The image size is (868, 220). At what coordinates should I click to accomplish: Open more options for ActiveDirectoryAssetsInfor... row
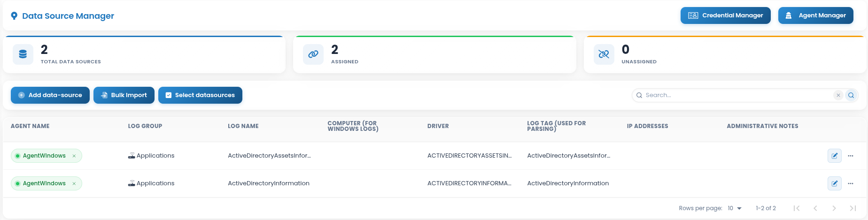(851, 156)
